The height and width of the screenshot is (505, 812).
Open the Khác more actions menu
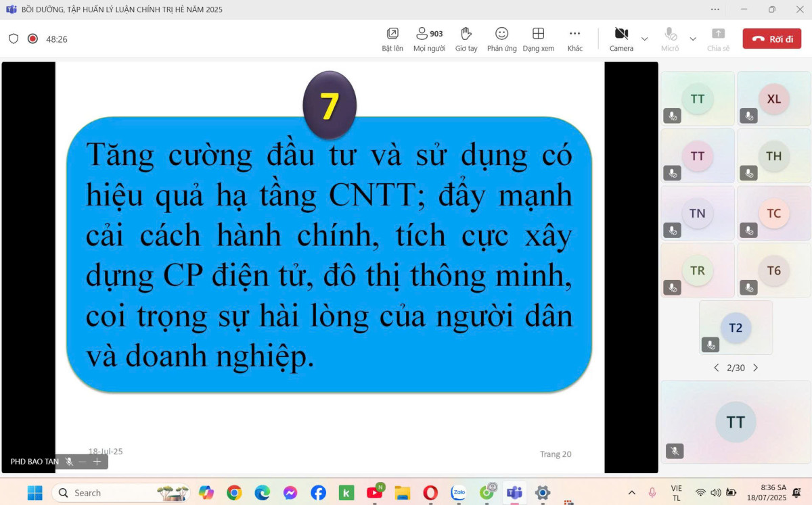574,39
